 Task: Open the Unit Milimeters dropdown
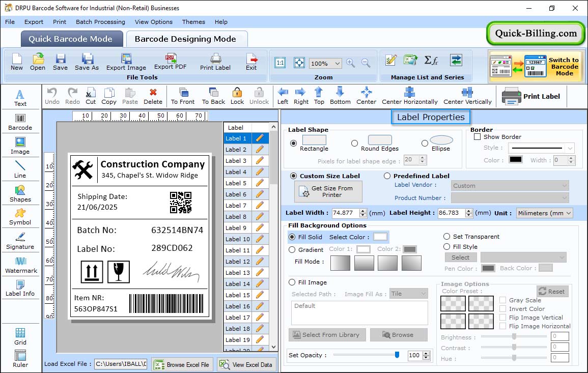point(544,213)
